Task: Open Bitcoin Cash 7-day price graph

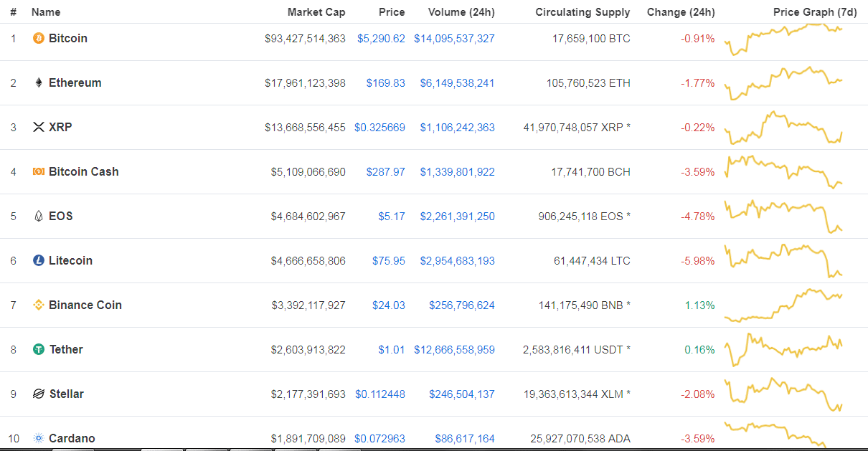Action: 784,172
